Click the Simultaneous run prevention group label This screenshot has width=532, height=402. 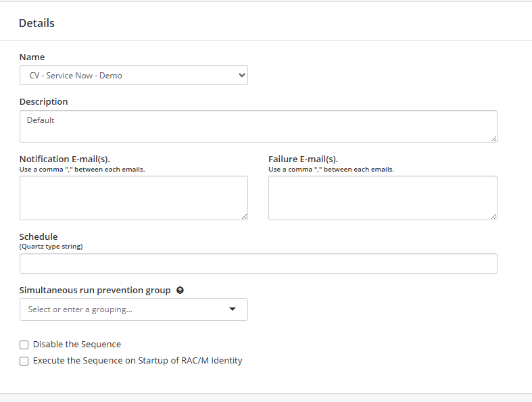coord(95,291)
